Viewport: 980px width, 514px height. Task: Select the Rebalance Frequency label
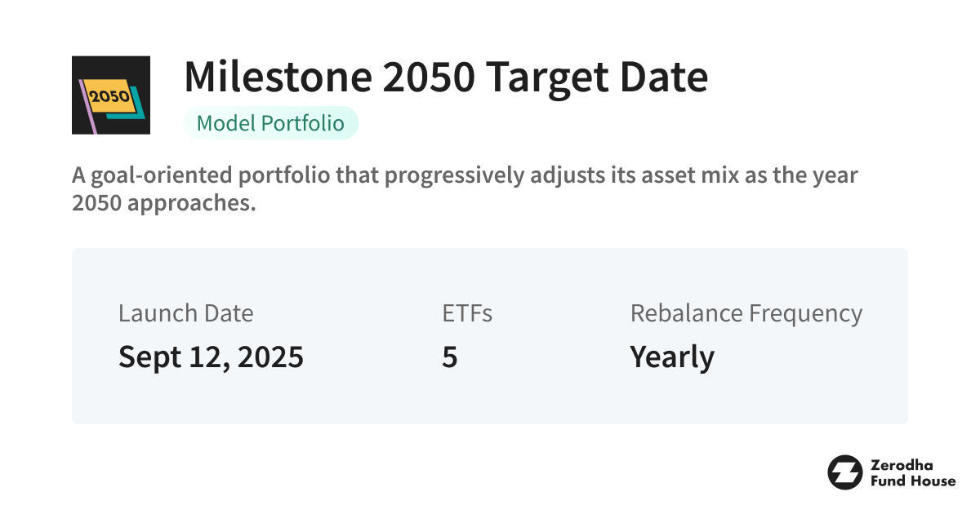(746, 313)
